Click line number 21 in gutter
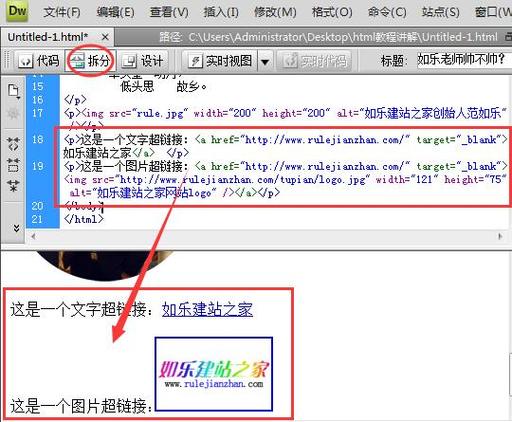Image resolution: width=512 pixels, height=422 pixels. click(38, 219)
